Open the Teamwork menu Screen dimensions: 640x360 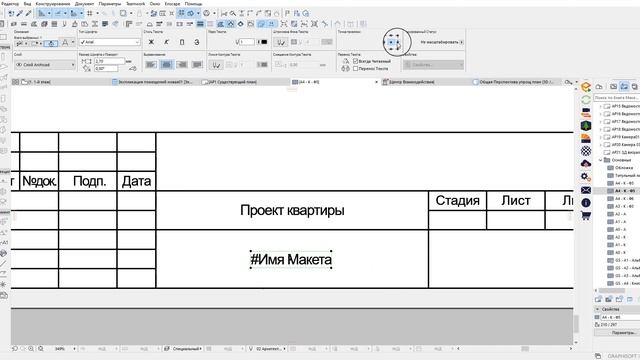[136, 4]
